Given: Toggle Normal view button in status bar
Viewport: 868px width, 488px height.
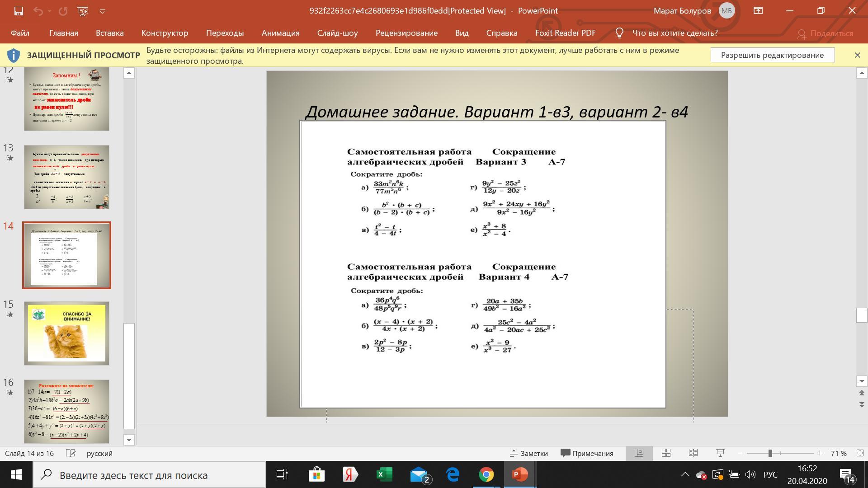Looking at the screenshot, I should click(x=639, y=453).
